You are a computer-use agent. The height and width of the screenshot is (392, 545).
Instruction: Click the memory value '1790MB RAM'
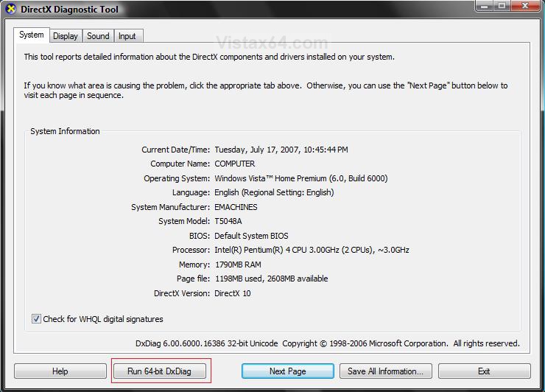point(238,265)
